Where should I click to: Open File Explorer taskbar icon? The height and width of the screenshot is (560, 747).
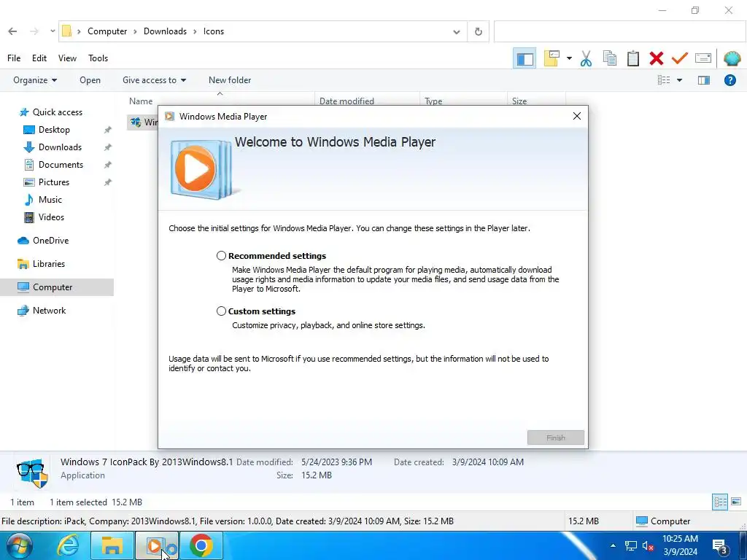click(112, 546)
